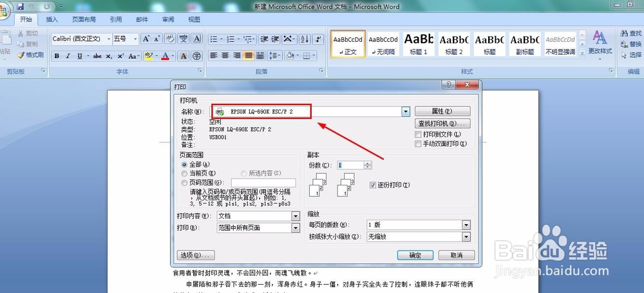This screenshot has height=293, width=644.
Task: Click the number of copies (份数) field
Action: tap(351, 165)
